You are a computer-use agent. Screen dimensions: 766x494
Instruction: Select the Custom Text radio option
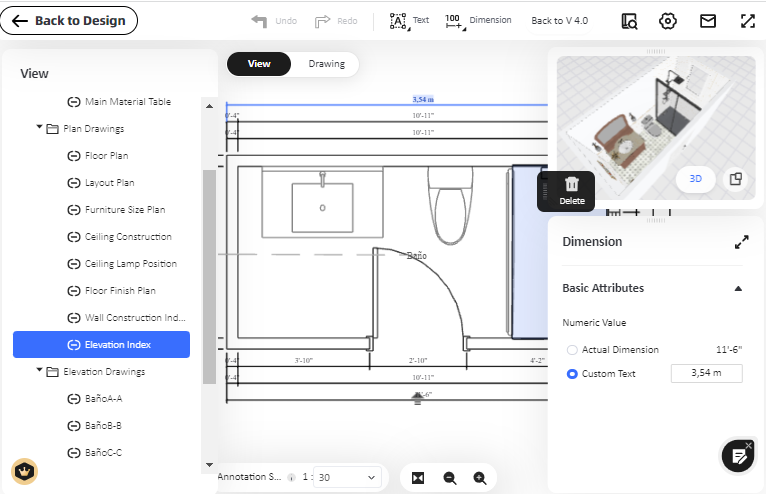tap(572, 374)
